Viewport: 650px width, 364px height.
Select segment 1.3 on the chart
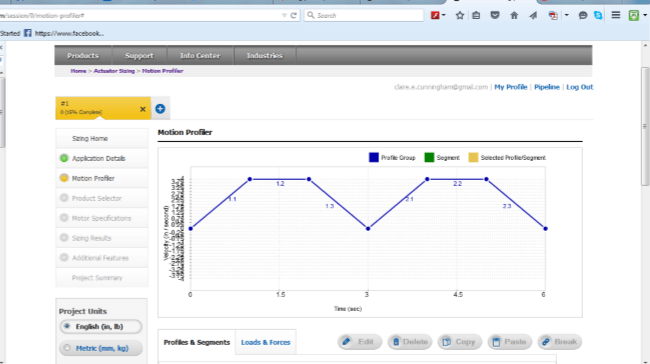[x=330, y=206]
